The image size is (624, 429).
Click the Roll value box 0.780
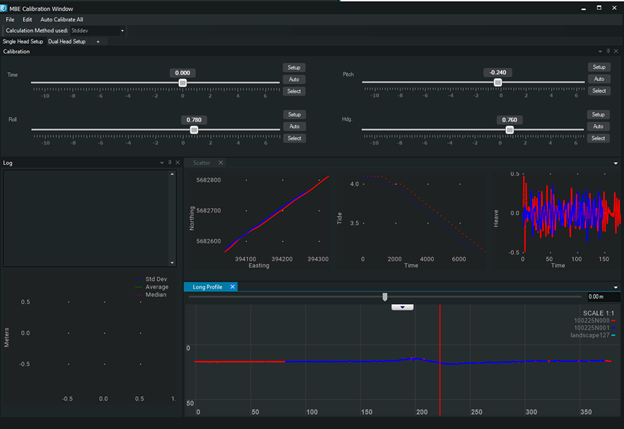[194, 120]
